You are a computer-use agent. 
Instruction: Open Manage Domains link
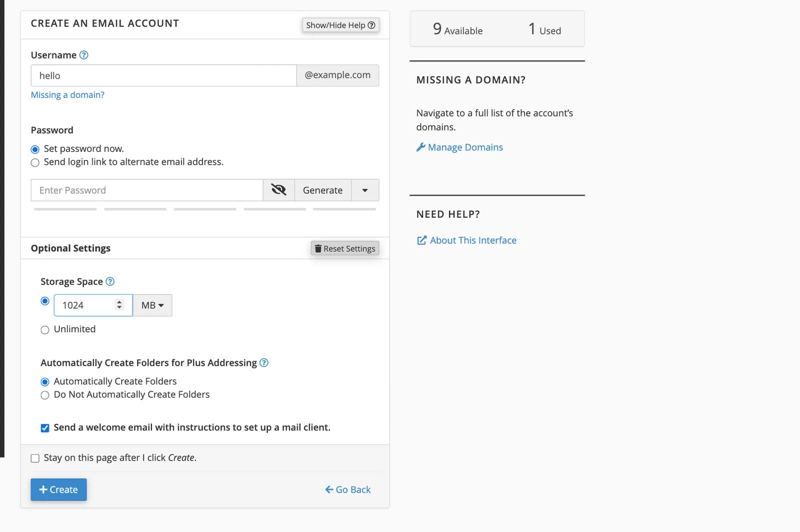coord(459,147)
